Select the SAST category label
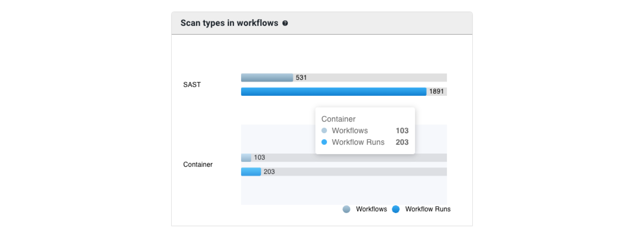The image size is (644, 240). coord(192,84)
